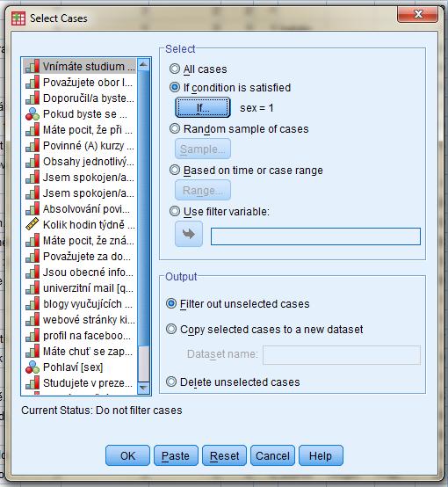Viewport: 448px width, 487px height.
Task: Select the Use filter variable radio button
Action: [x=175, y=211]
